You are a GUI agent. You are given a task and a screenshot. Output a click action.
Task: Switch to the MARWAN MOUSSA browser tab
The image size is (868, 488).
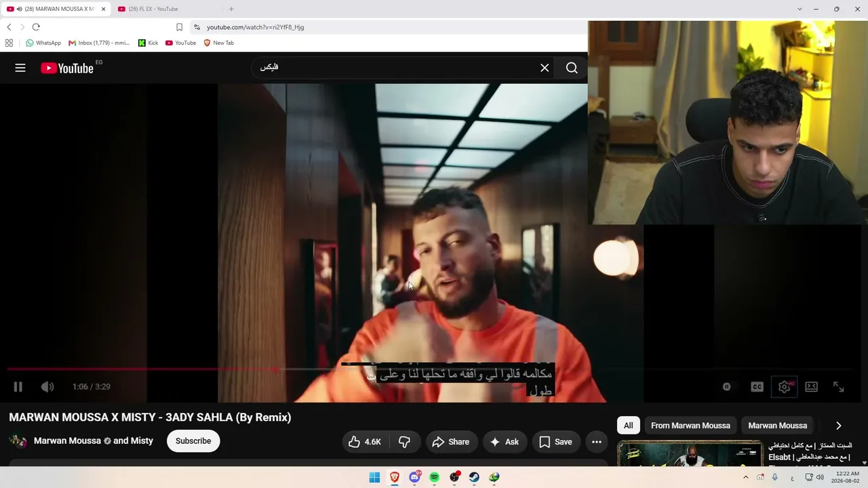pyautogui.click(x=56, y=9)
